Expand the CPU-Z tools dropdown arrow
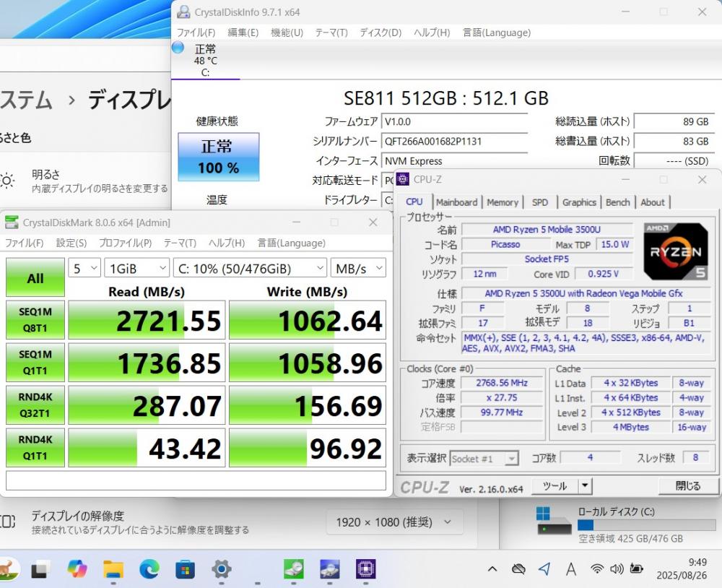The image size is (722, 588). click(585, 485)
